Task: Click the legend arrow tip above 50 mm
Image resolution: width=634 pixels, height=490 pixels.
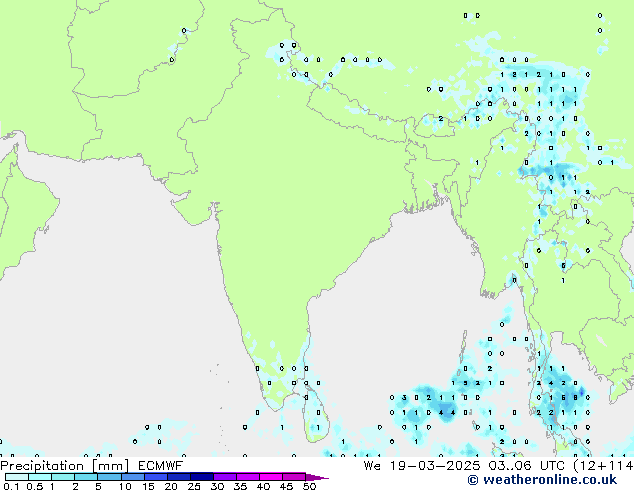Action: (317, 477)
